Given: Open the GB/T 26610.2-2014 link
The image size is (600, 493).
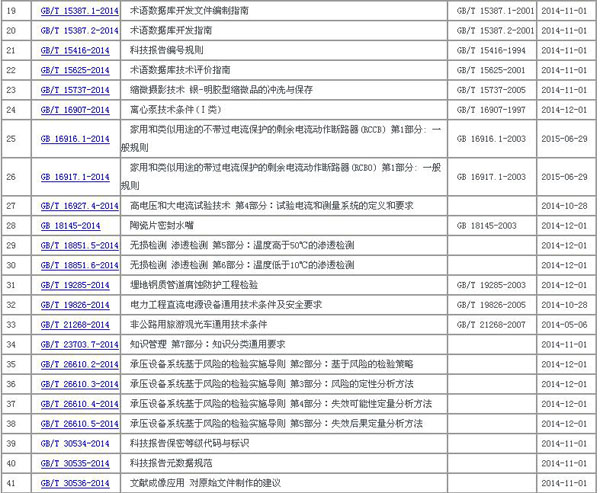Looking at the screenshot, I should (x=80, y=365).
